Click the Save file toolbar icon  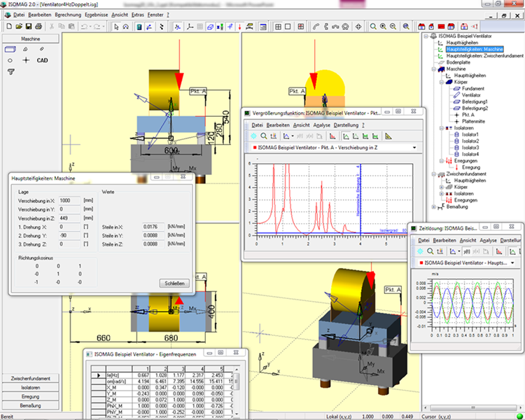pyautogui.click(x=29, y=27)
